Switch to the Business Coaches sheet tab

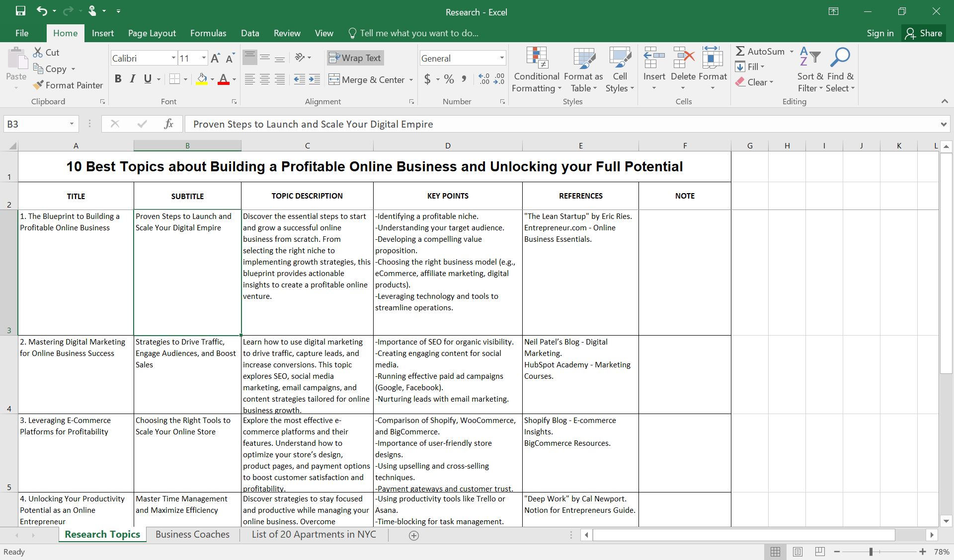(x=192, y=535)
